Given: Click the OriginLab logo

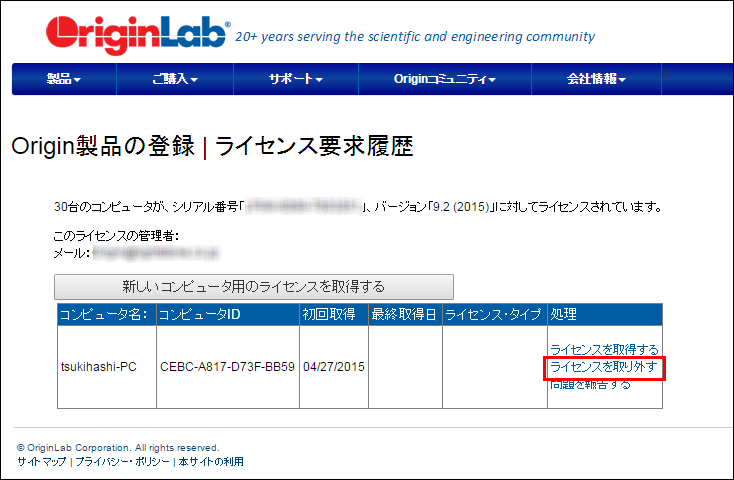Looking at the screenshot, I should point(138,35).
